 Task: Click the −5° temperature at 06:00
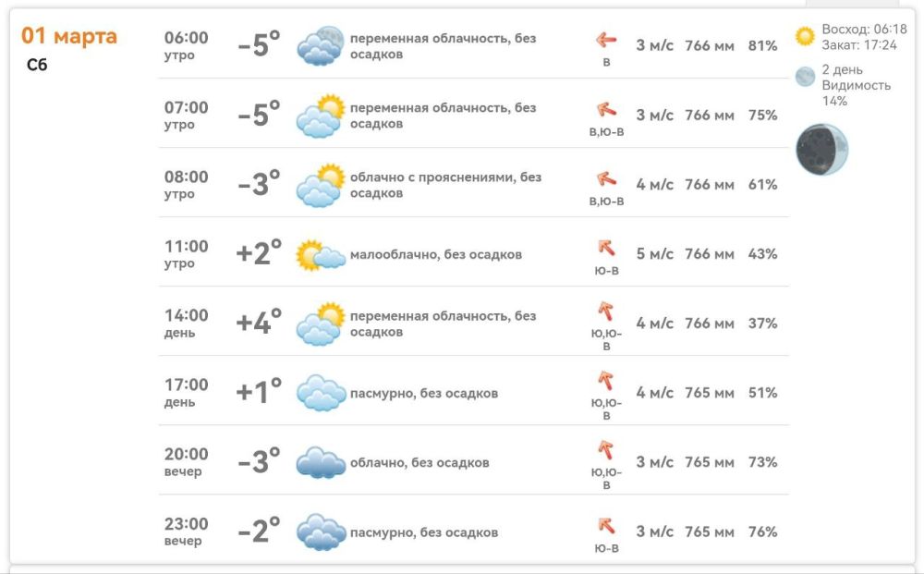pos(259,45)
